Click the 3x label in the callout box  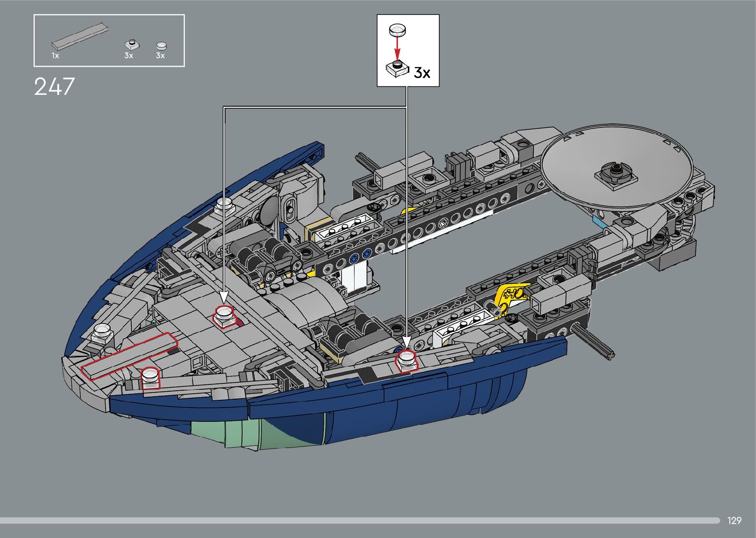(x=422, y=73)
